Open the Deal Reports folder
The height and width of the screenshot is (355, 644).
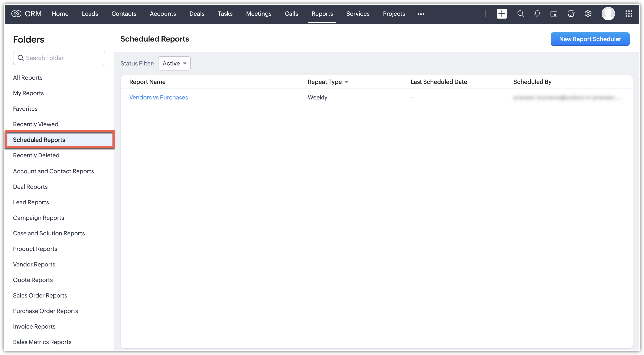click(30, 187)
